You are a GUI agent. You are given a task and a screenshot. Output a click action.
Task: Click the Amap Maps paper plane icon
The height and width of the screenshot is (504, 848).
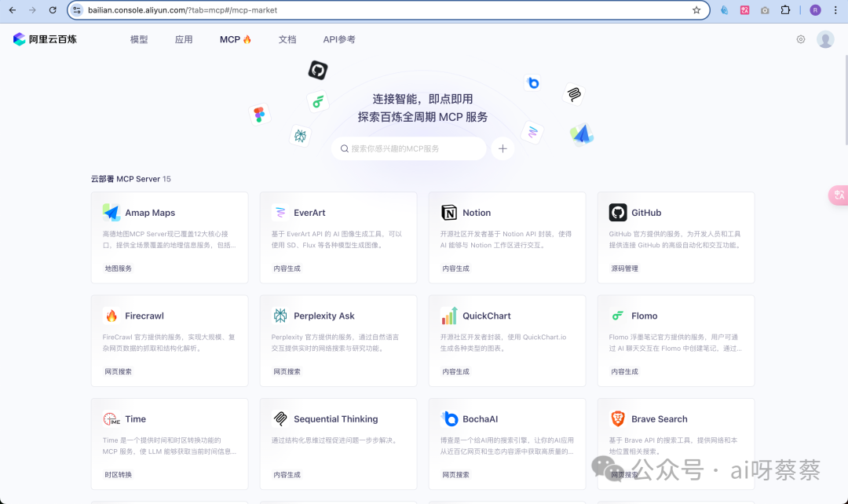click(111, 213)
